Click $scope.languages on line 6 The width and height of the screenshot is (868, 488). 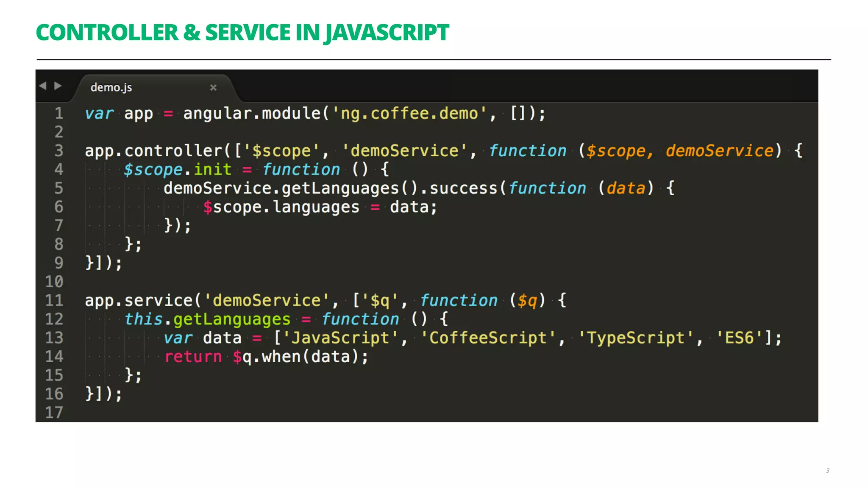tap(281, 207)
